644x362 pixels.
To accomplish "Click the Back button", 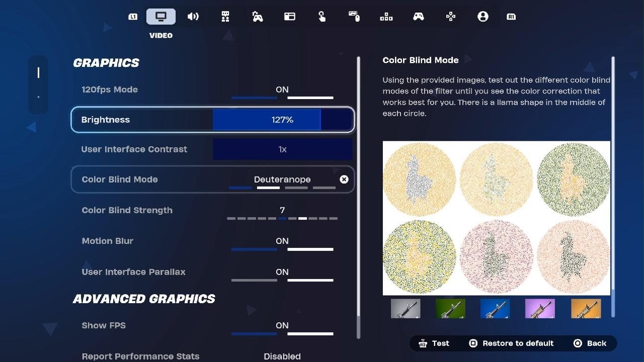I will [590, 343].
